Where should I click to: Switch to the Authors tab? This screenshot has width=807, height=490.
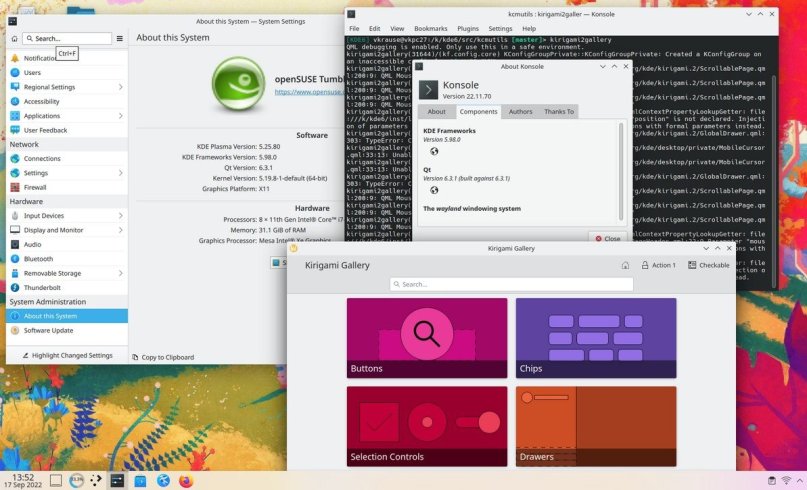tap(520, 111)
